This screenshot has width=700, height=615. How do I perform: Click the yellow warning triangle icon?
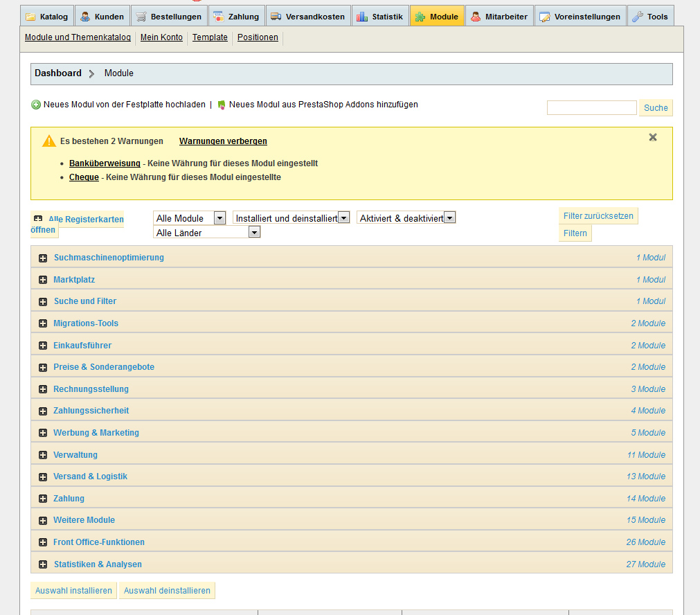pyautogui.click(x=49, y=141)
